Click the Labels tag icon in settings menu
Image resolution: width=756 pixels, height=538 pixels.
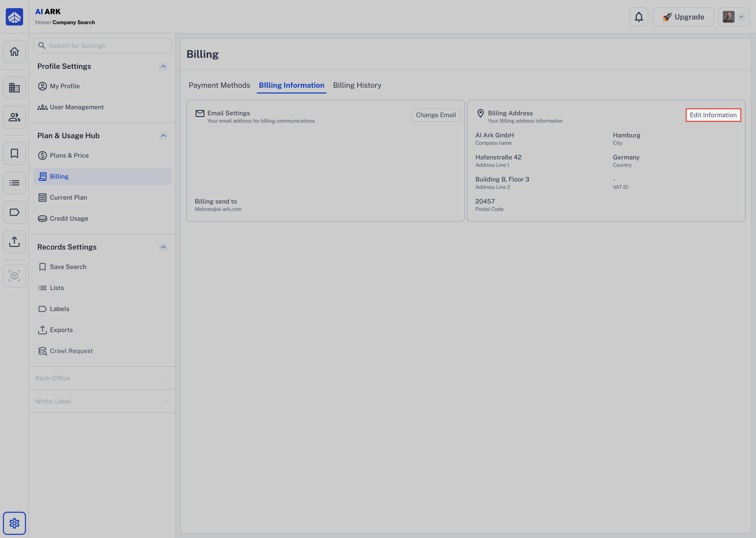tap(42, 309)
